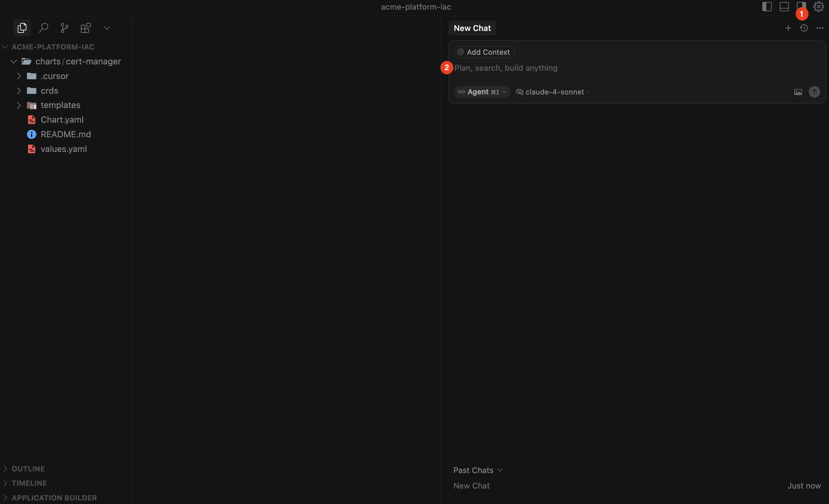Open the settings gear icon

[818, 6]
